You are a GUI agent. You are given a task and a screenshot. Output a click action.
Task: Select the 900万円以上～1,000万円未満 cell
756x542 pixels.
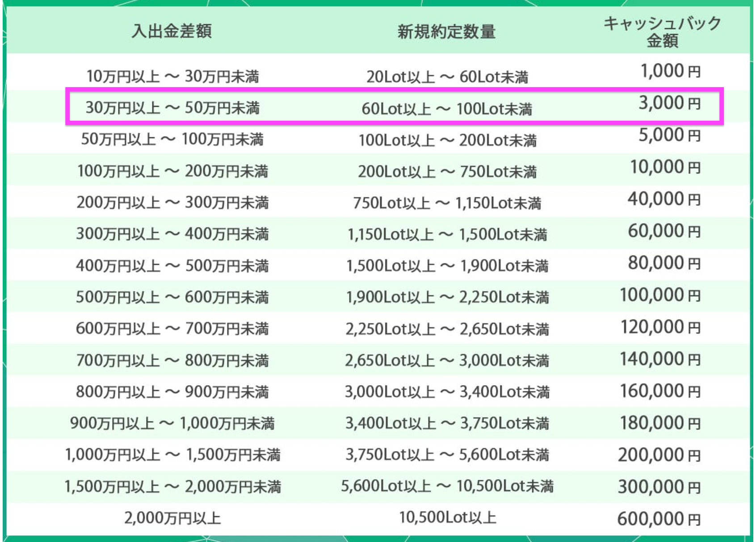coord(172,423)
